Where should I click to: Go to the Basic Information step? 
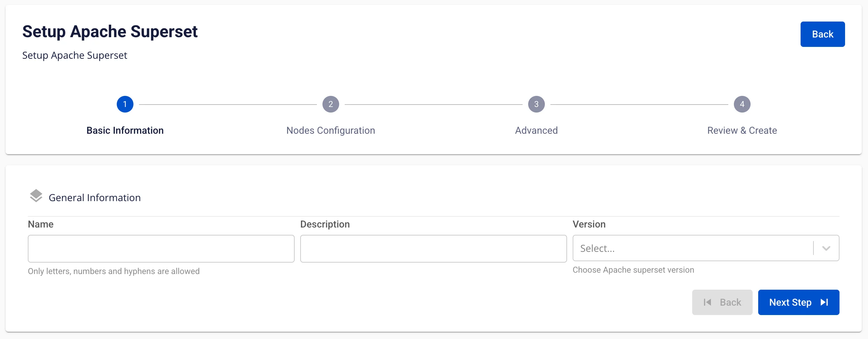pos(125,130)
